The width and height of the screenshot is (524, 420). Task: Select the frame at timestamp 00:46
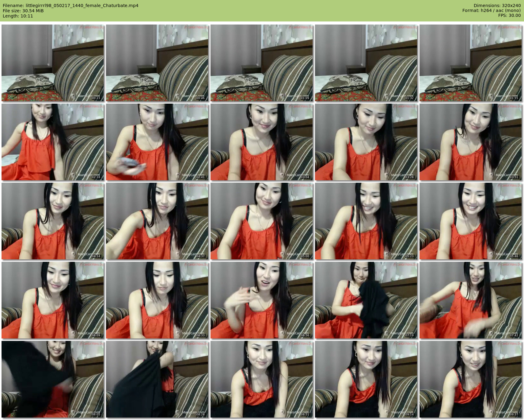coord(157,63)
